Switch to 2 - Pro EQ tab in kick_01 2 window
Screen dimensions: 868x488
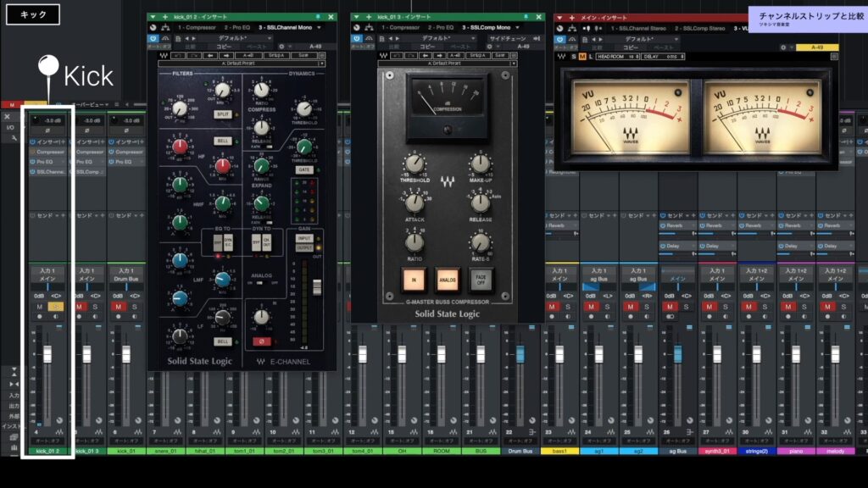pos(237,28)
